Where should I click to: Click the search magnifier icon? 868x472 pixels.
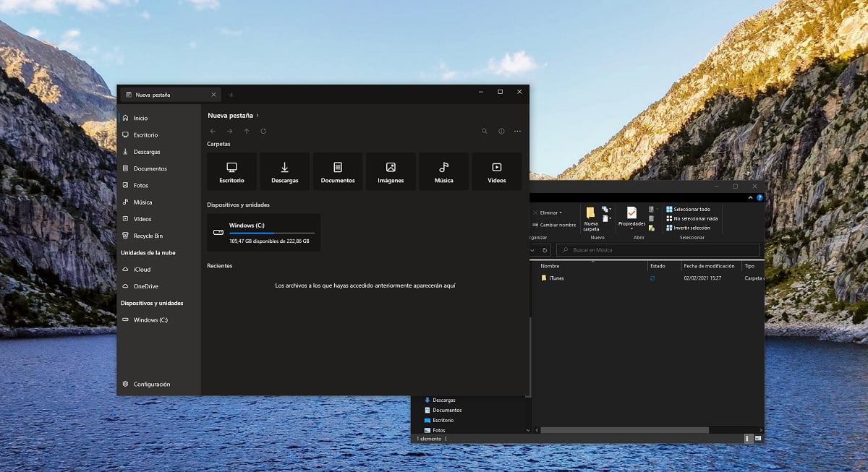click(x=485, y=132)
